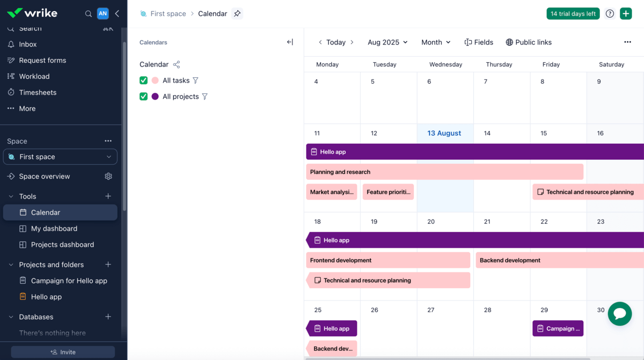The image size is (644, 360).
Task: Open the help question mark icon
Action: tap(610, 13)
